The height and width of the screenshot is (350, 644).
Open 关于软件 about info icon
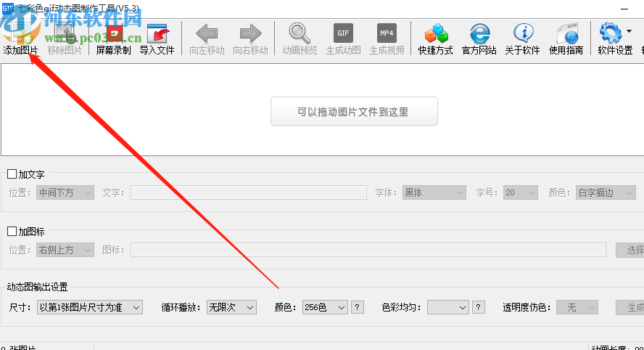click(524, 33)
